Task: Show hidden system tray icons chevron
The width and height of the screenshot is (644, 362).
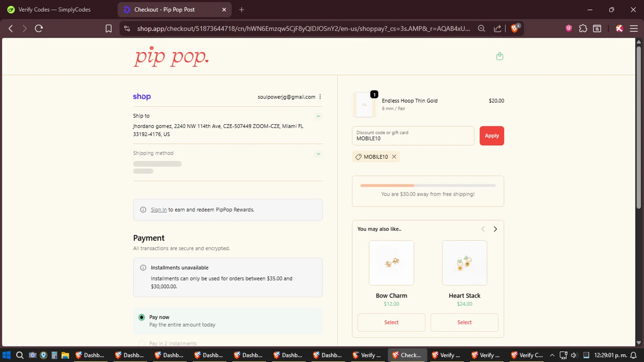Action: (552, 355)
